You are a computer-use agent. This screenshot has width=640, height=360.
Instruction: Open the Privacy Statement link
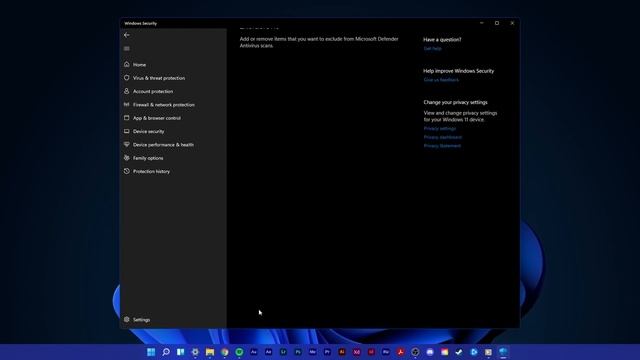click(x=442, y=146)
